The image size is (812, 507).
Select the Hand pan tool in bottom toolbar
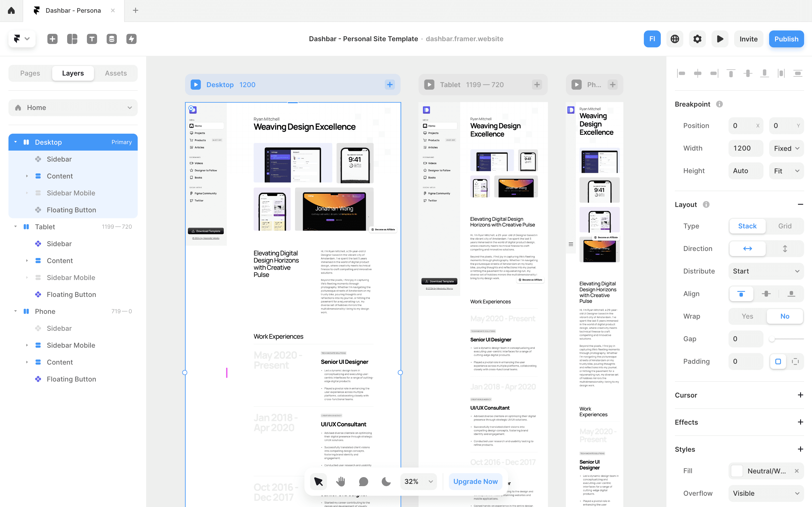[x=341, y=481]
